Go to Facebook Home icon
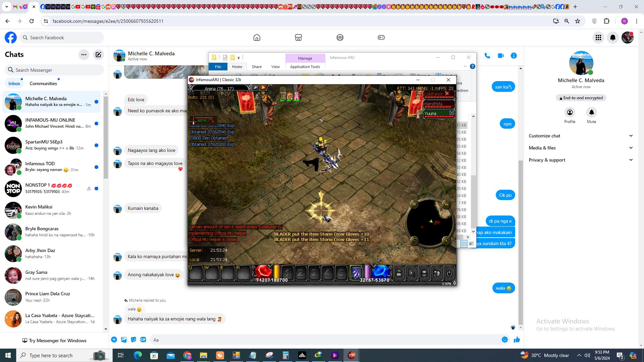Viewport: 644px width, 362px height. coord(257,38)
